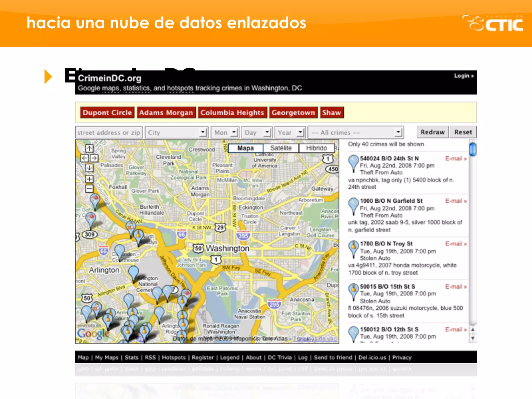Viewport: 532px width, 399px height.
Task: Zoom in with the map plus control
Action: (89, 179)
